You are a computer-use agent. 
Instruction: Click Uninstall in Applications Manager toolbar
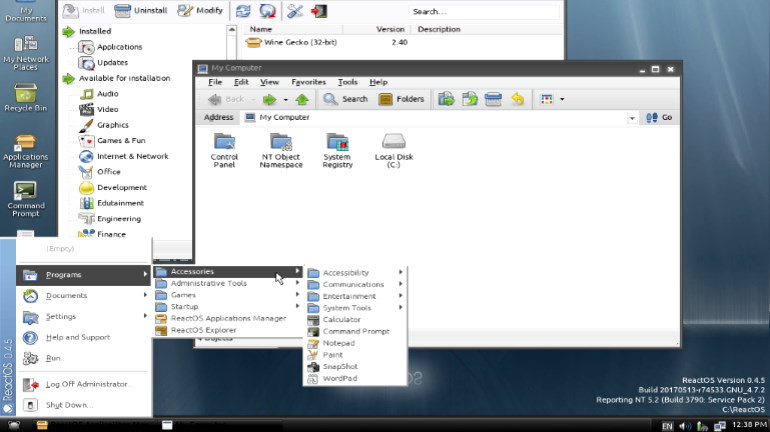coord(141,10)
